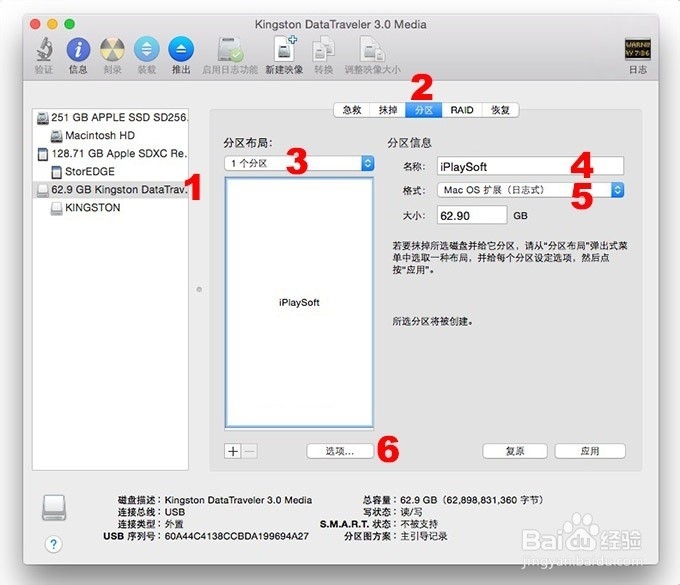Click the Size field showing 62.90
The image size is (680, 585).
pos(472,216)
